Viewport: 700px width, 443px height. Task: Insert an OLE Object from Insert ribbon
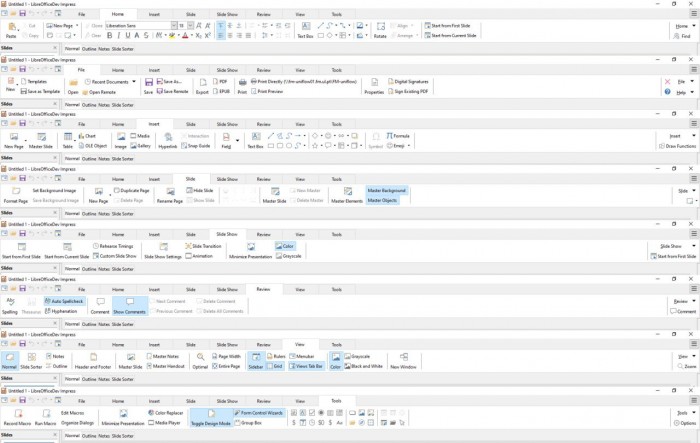point(93,146)
